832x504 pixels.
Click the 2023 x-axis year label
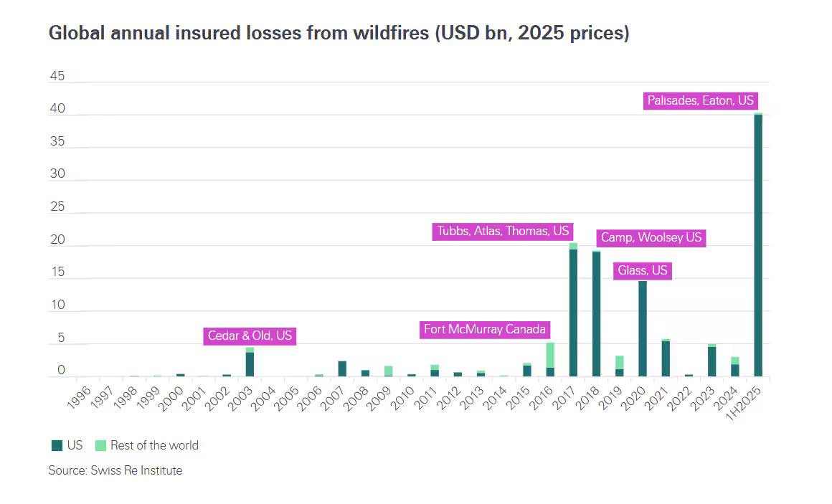click(704, 399)
